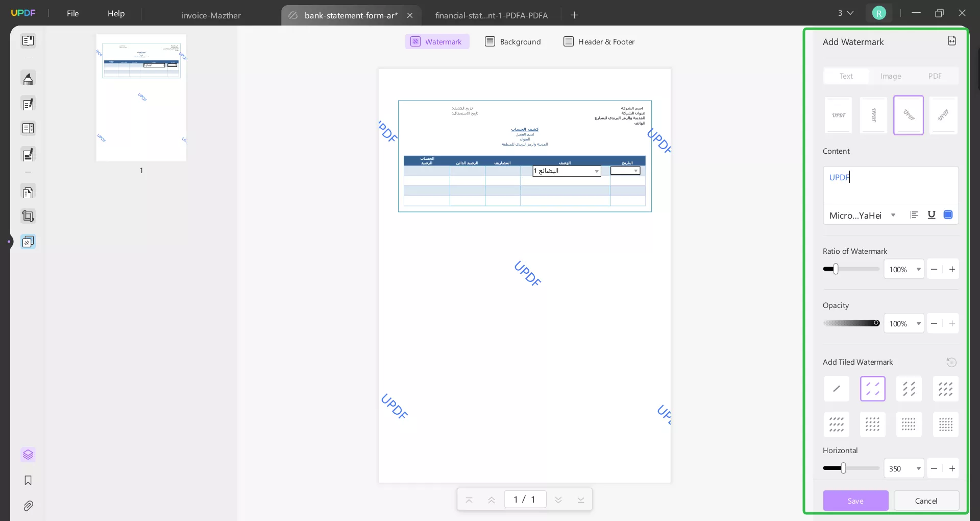Select the PDF watermark tab

[x=935, y=76]
